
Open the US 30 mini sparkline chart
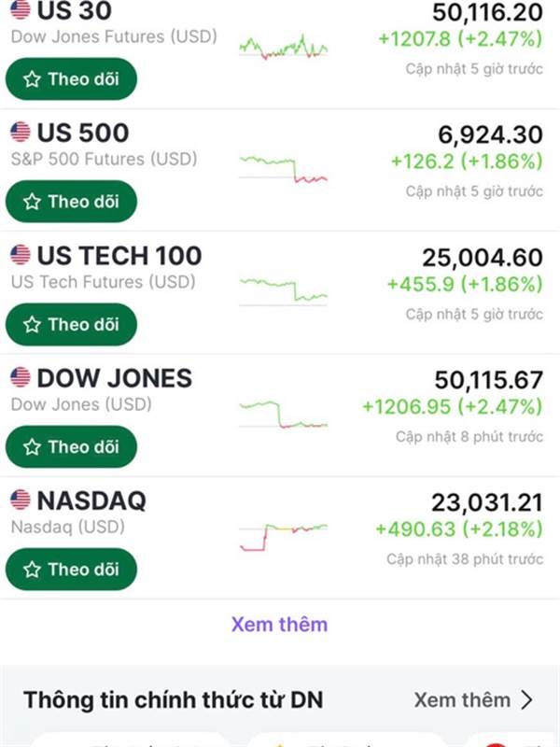[x=283, y=47]
